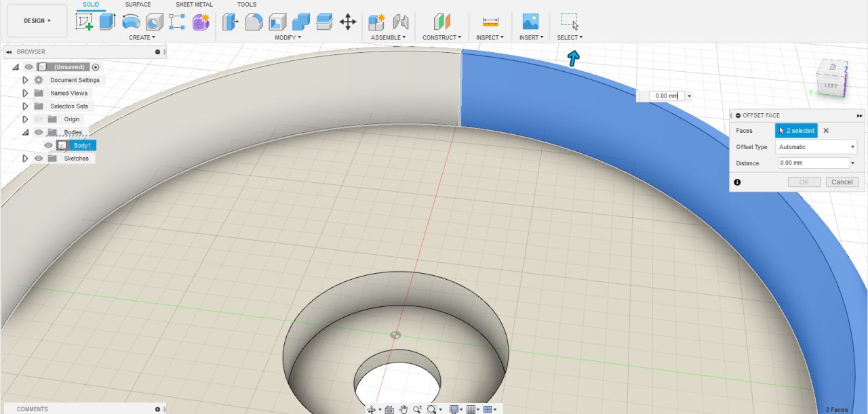Select the Shell tool
Viewport: 868px width, 414px height.
click(x=277, y=22)
